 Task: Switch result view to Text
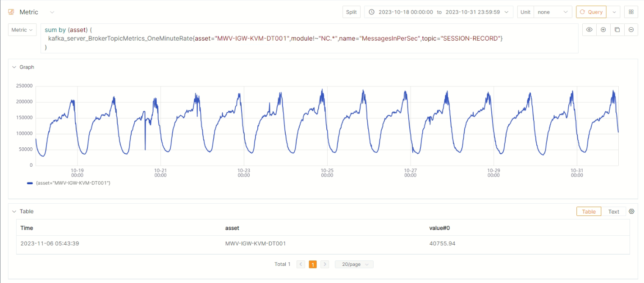click(x=614, y=211)
